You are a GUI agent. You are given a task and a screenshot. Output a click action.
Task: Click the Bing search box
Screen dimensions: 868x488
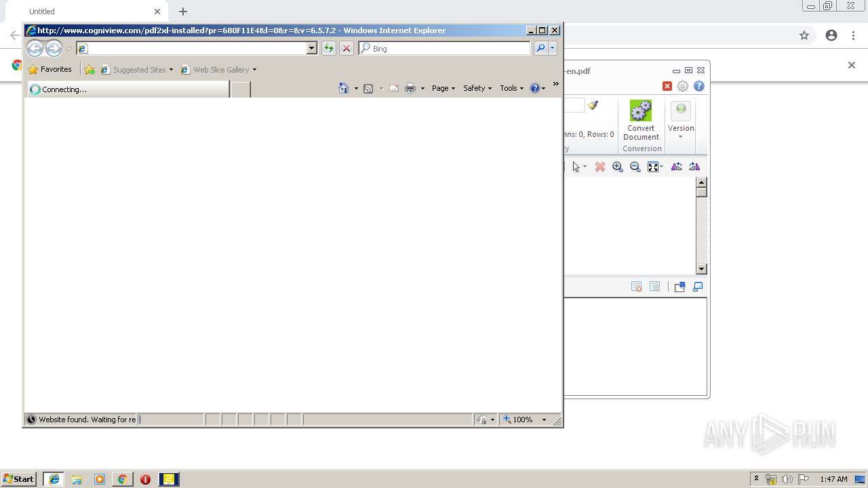click(445, 48)
